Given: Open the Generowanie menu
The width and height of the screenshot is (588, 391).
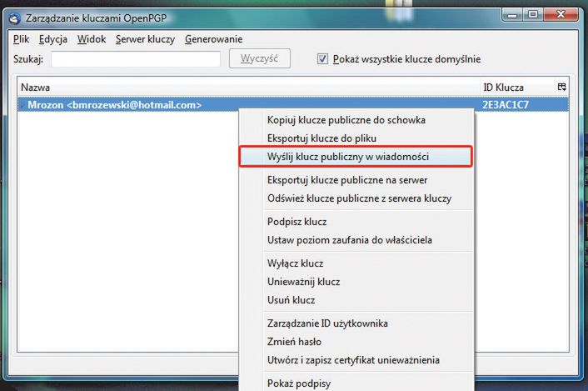Looking at the screenshot, I should (213, 39).
